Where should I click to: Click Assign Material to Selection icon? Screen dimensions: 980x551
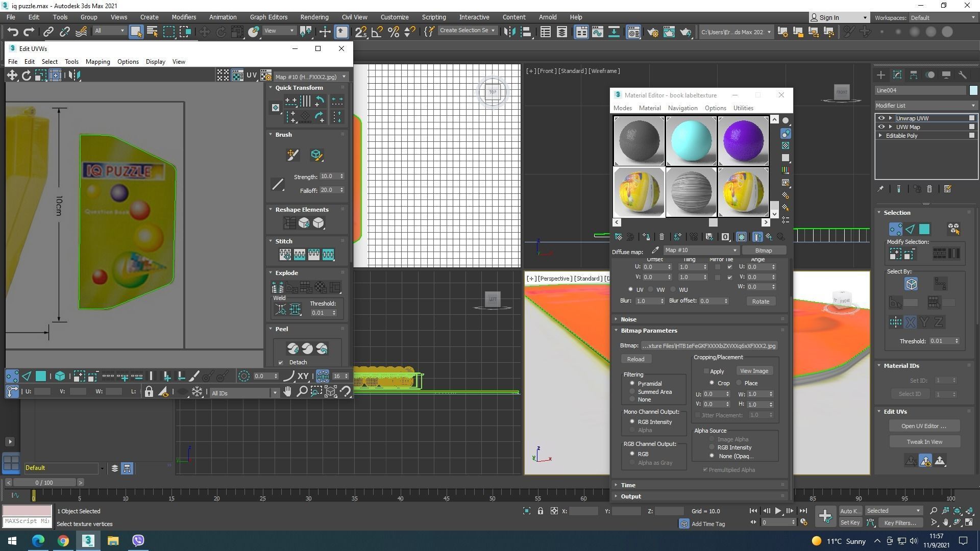[x=646, y=237]
